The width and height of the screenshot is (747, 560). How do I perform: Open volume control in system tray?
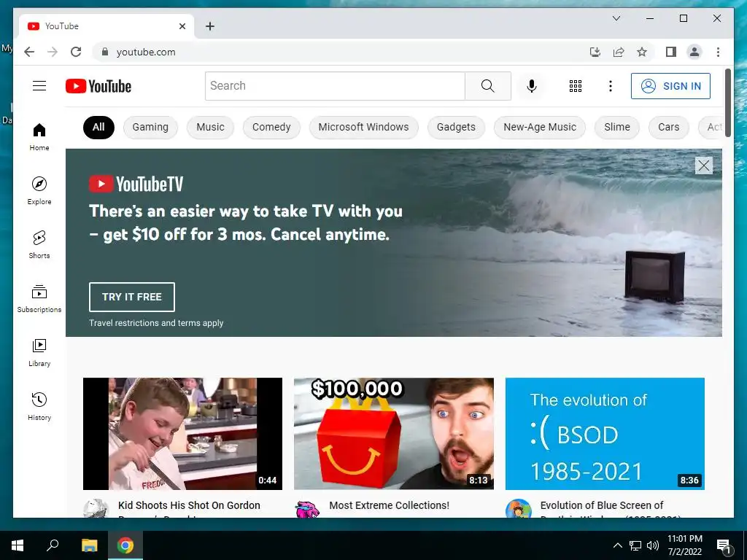coord(653,545)
